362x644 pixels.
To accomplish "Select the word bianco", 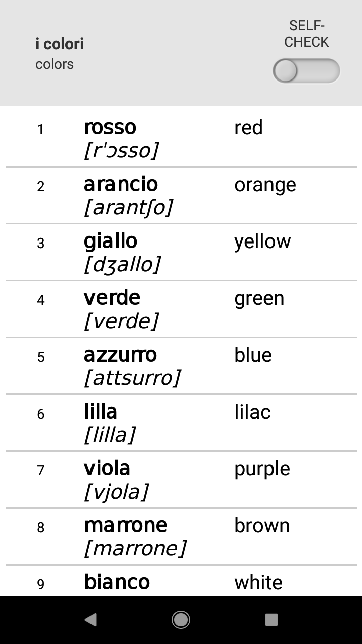I will coord(117,582).
